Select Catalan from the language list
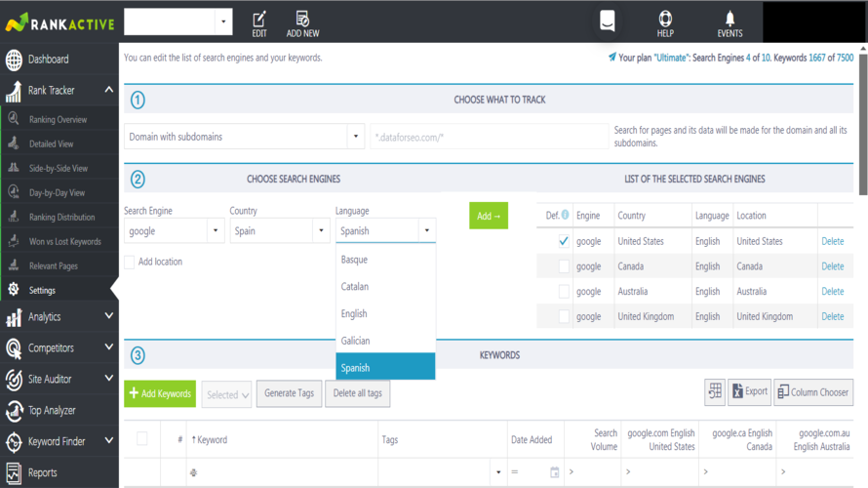Screen dimensions: 868x488 (355, 287)
